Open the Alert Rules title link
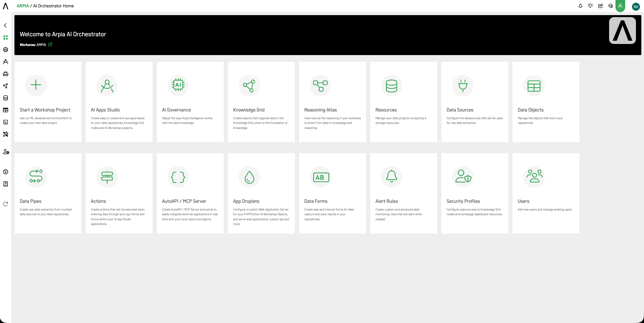 pyautogui.click(x=387, y=201)
